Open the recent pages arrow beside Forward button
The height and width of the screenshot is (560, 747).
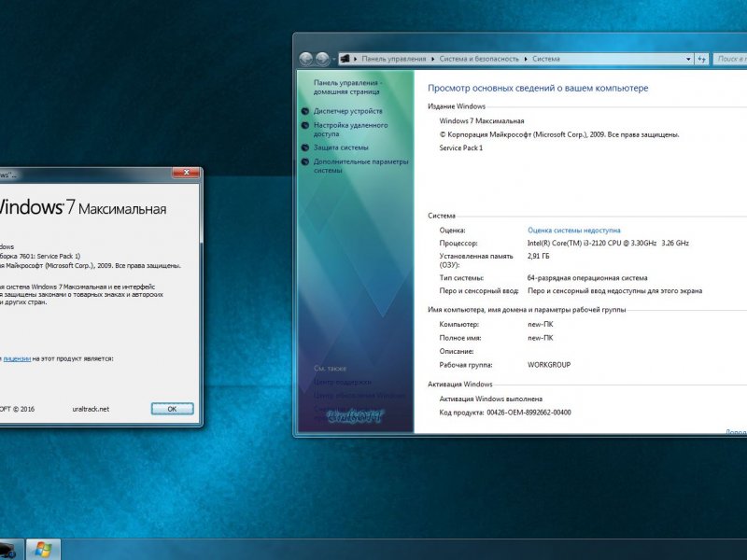point(334,59)
